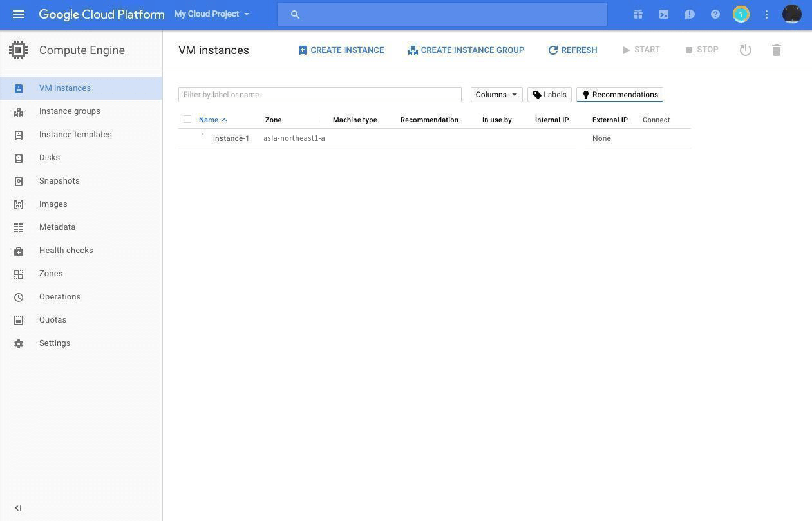This screenshot has height=521, width=812.
Task: Click the Operations clock icon
Action: (19, 298)
